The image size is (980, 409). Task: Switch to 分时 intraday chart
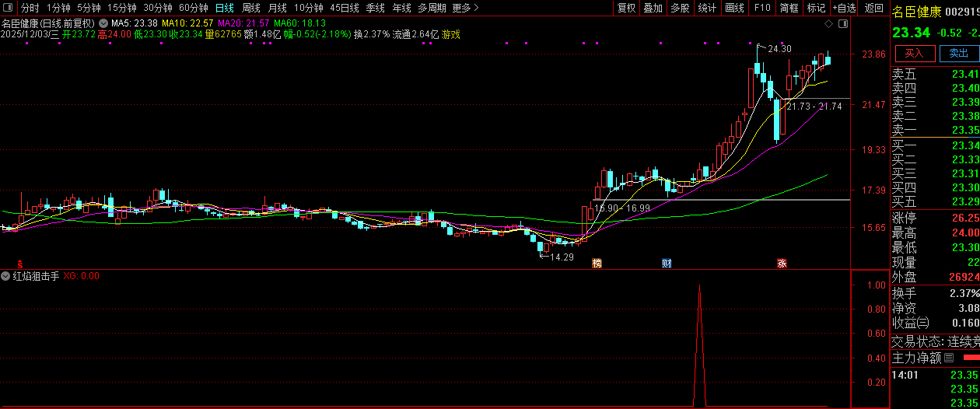pyautogui.click(x=30, y=8)
